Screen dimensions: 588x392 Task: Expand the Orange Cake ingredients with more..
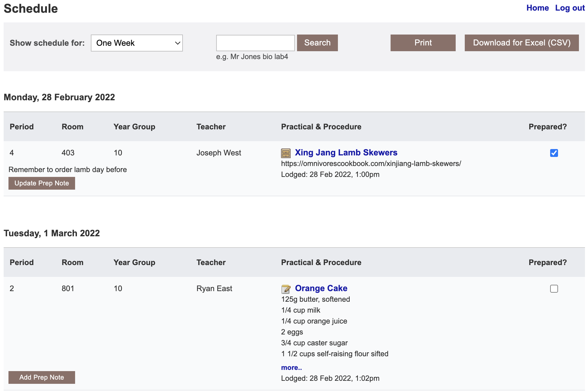[291, 367]
